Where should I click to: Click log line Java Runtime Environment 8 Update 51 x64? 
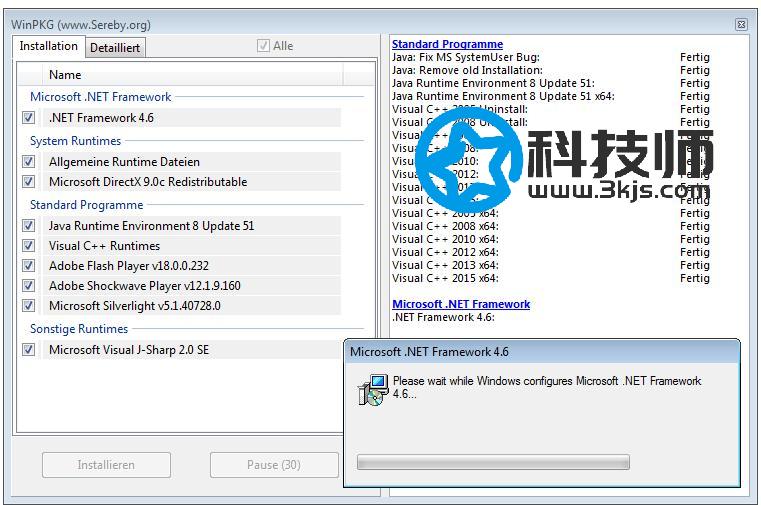503,96
